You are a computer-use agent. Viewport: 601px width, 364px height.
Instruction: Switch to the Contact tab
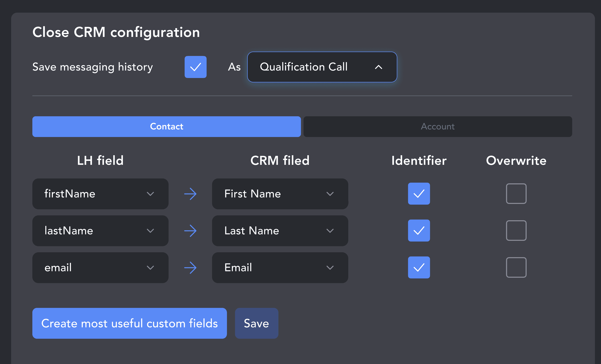167,126
